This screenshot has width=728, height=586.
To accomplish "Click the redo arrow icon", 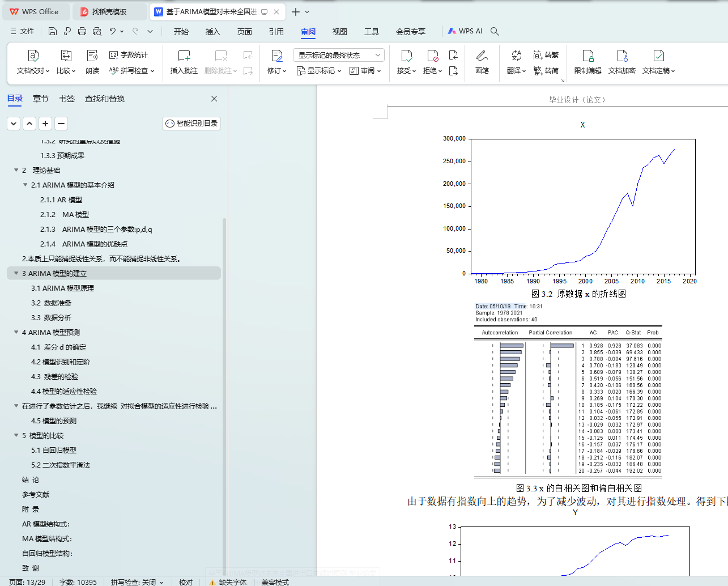I will (135, 31).
